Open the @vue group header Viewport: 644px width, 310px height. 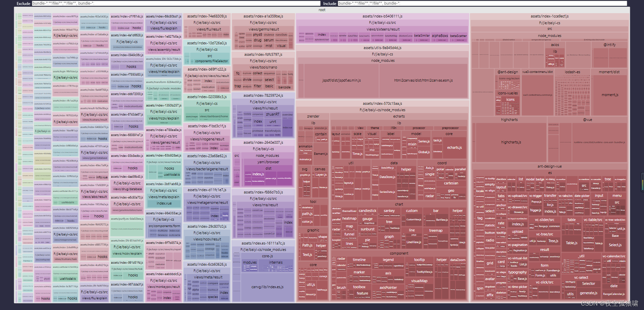click(587, 120)
